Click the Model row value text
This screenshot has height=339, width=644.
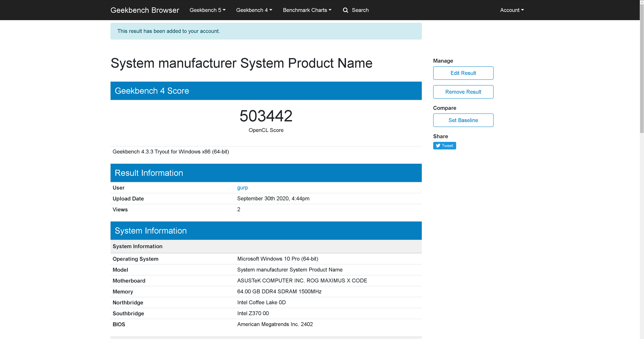(290, 270)
